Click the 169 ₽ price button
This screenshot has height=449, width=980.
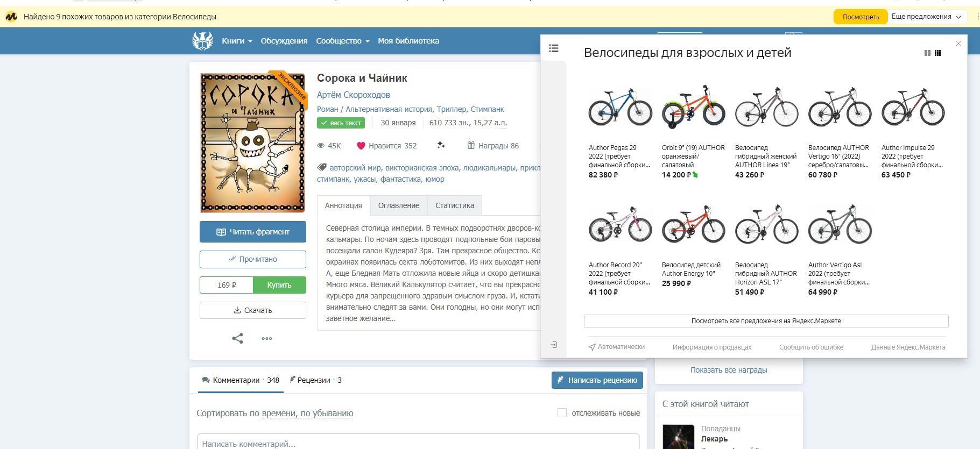tap(227, 285)
